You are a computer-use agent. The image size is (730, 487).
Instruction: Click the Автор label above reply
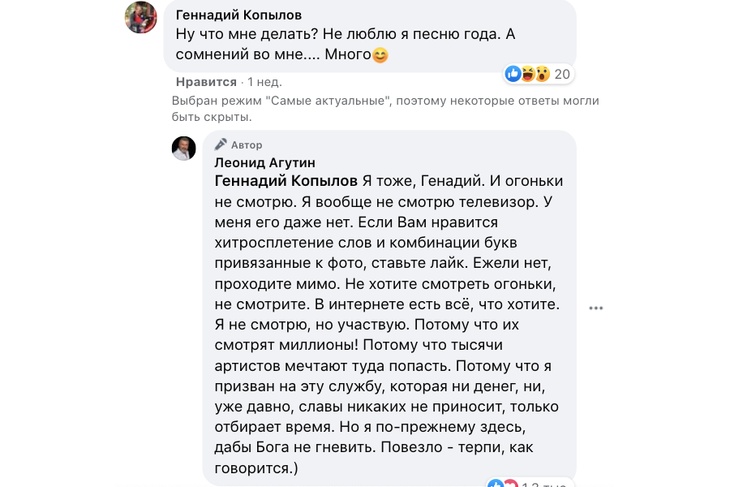coord(247,145)
